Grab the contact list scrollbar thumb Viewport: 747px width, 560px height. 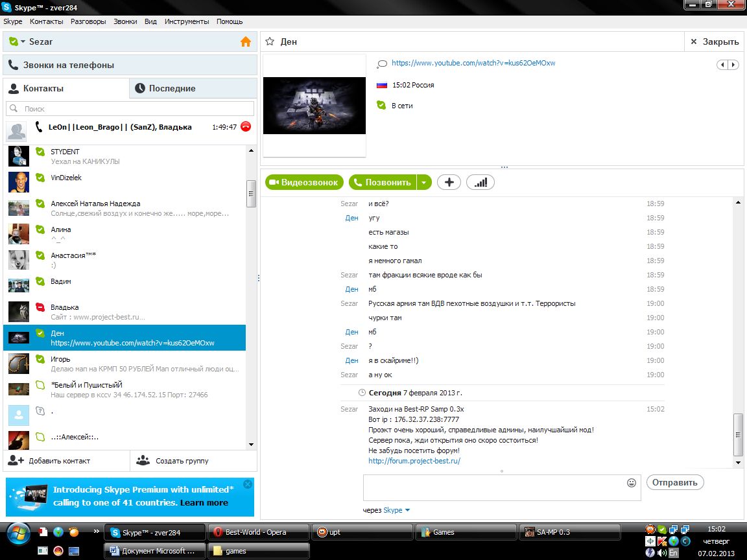pos(251,194)
